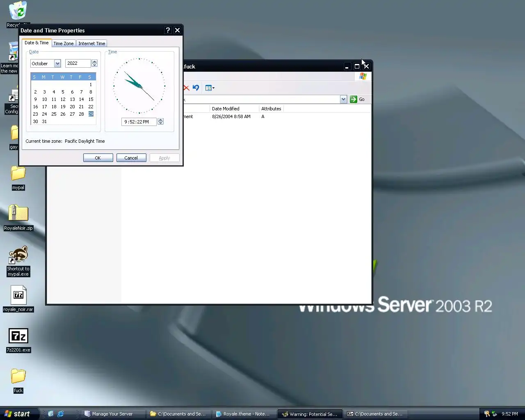Select day 1 in the October calendar
This screenshot has height=420, width=525.
point(91,84)
